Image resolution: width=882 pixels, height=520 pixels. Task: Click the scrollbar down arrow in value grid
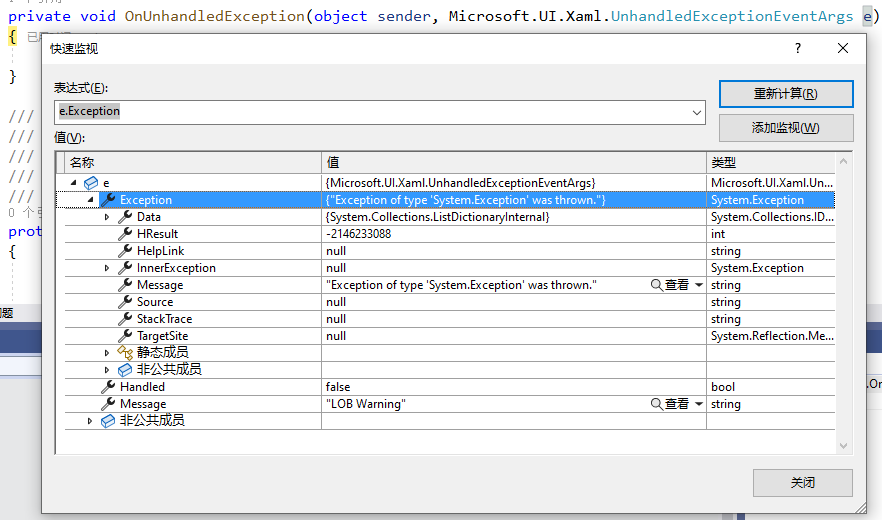pos(843,446)
